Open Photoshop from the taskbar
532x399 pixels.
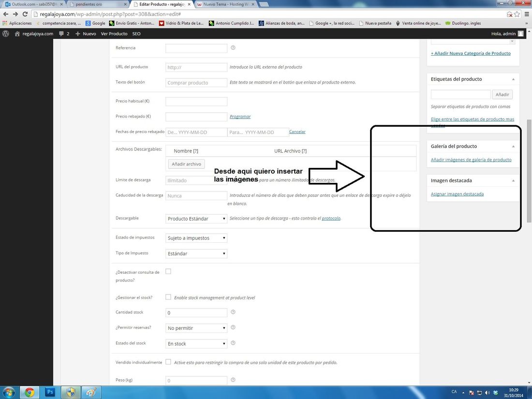coord(50,392)
